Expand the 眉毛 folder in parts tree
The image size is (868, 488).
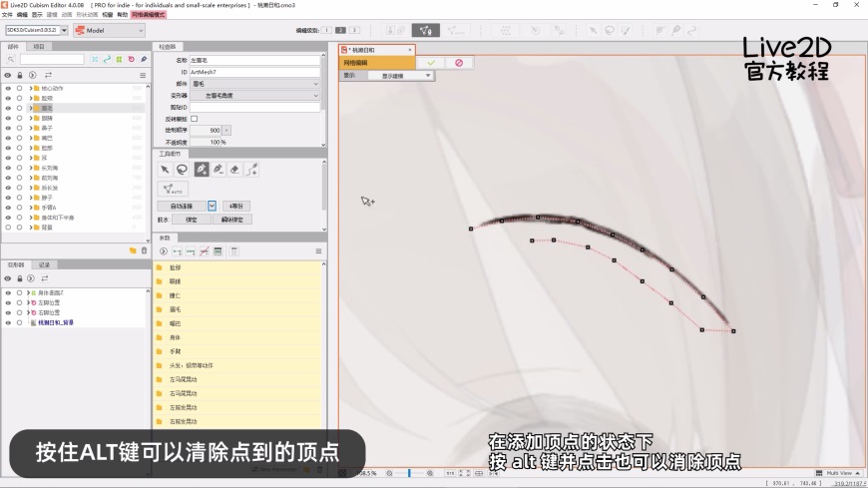tap(31, 108)
